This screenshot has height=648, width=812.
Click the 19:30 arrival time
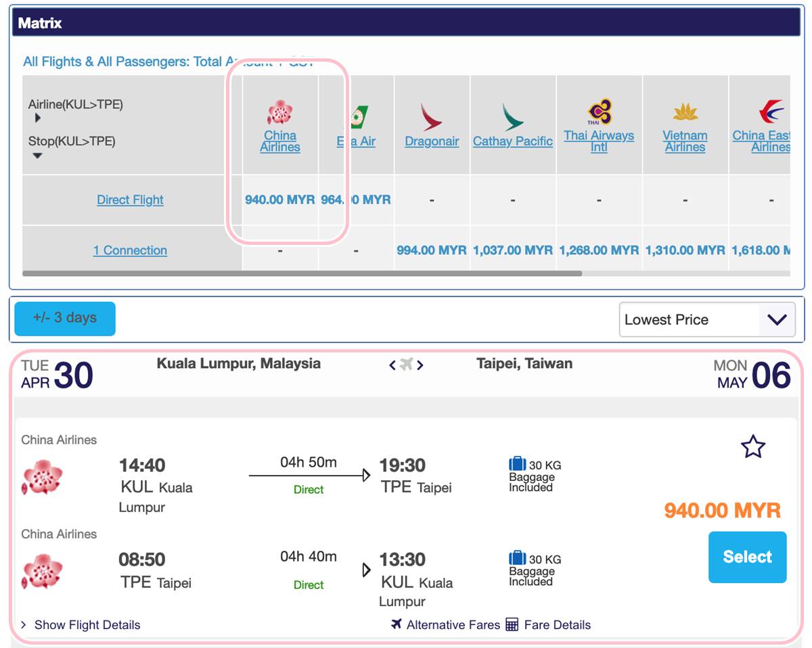[403, 465]
